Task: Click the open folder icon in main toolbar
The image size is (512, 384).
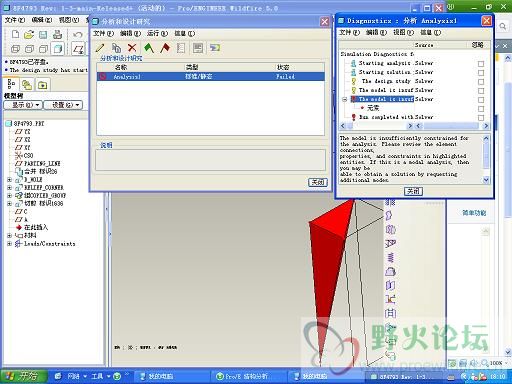Action: (29, 34)
